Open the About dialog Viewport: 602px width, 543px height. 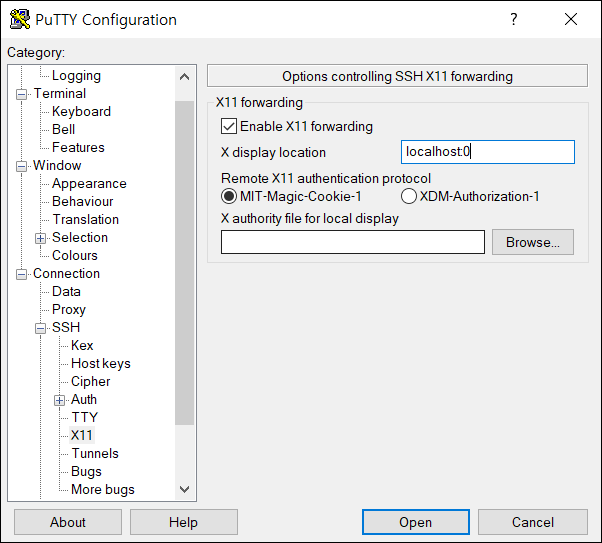pyautogui.click(x=68, y=522)
